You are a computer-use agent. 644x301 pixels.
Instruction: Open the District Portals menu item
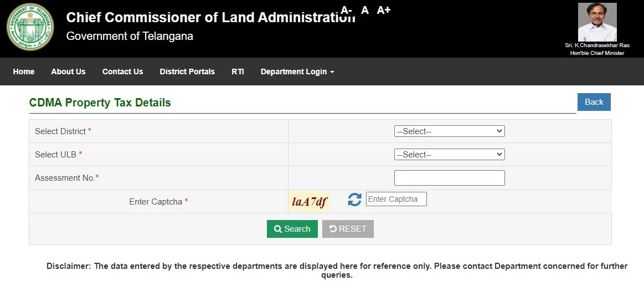click(187, 72)
